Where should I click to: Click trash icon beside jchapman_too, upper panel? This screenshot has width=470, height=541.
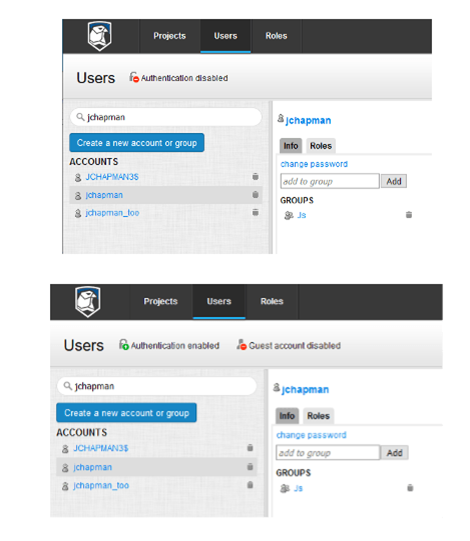coord(255,212)
